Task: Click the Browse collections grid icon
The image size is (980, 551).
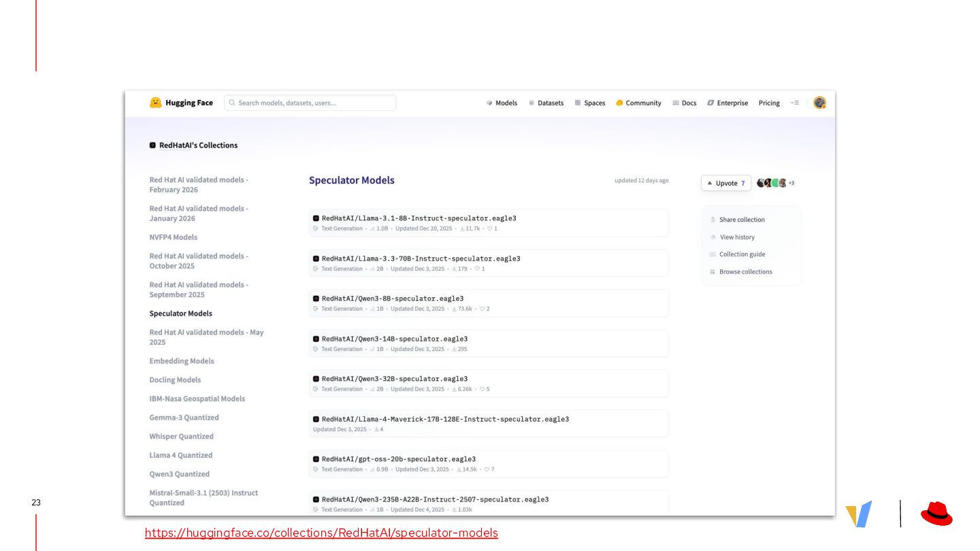Action: pyautogui.click(x=713, y=272)
